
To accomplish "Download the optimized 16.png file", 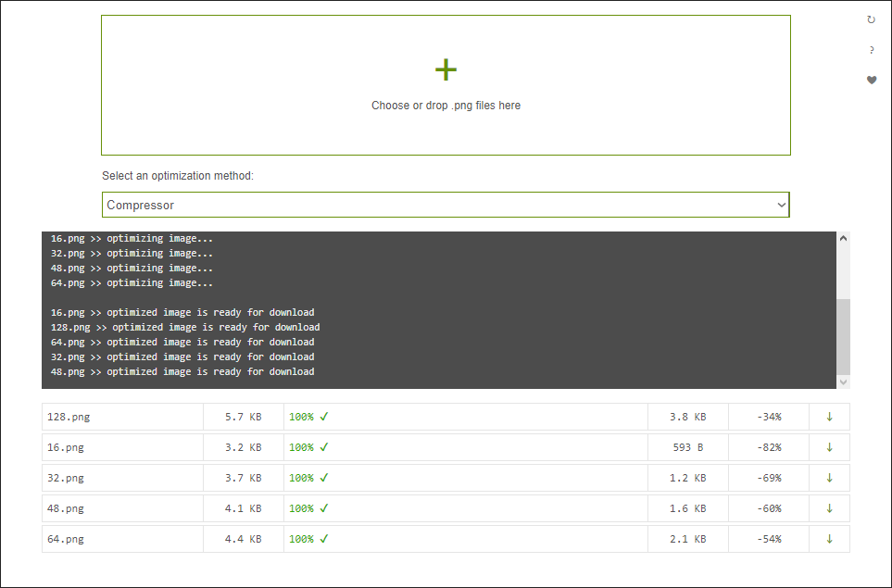I will (829, 446).
